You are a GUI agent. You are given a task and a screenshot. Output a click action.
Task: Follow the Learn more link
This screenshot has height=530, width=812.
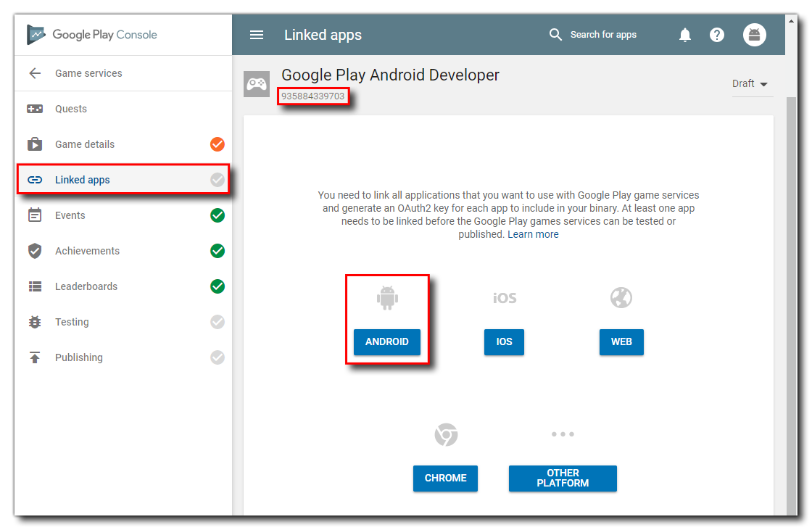533,234
